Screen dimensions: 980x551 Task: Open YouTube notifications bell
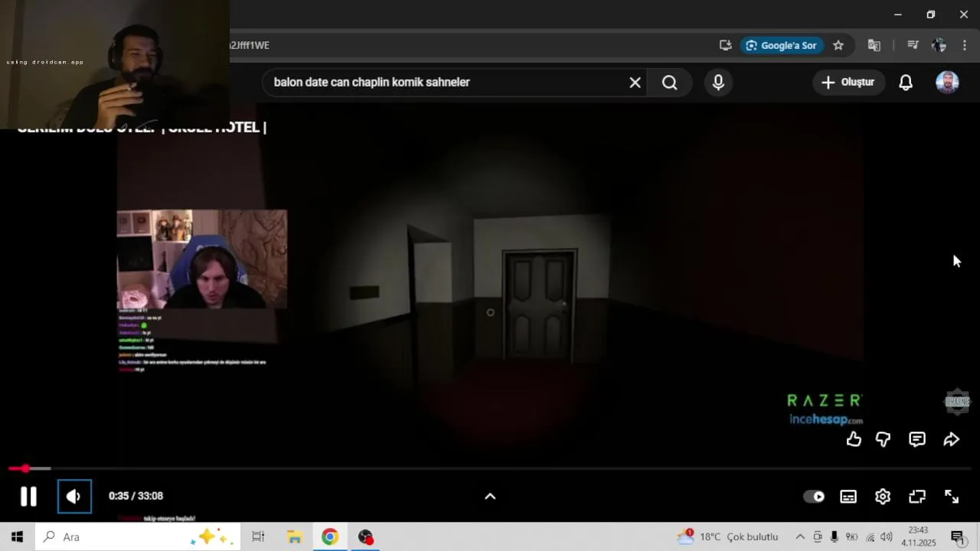[906, 83]
